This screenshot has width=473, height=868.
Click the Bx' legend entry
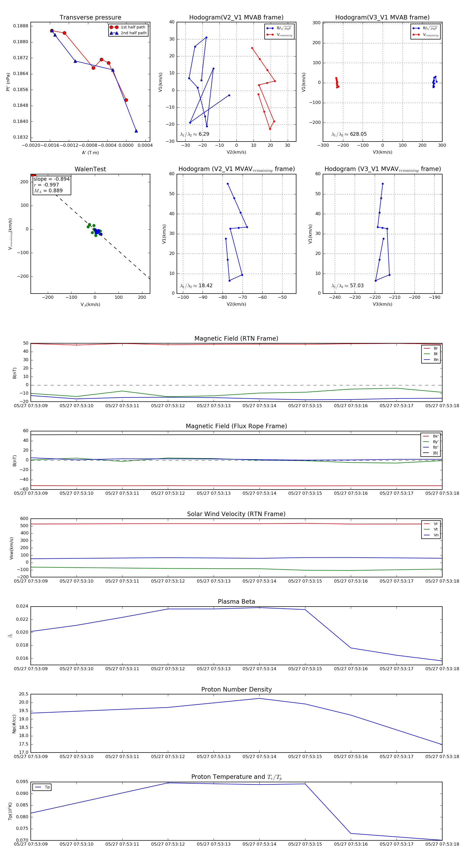[x=431, y=436]
